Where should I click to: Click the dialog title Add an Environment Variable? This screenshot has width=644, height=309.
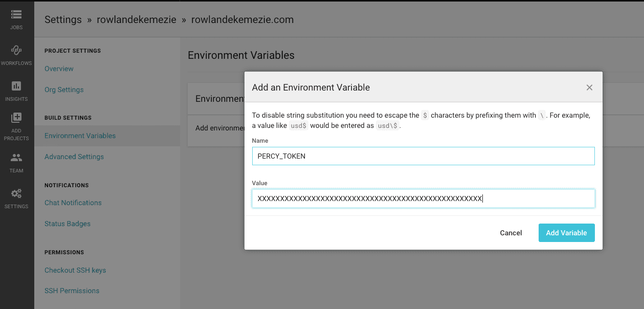click(311, 87)
